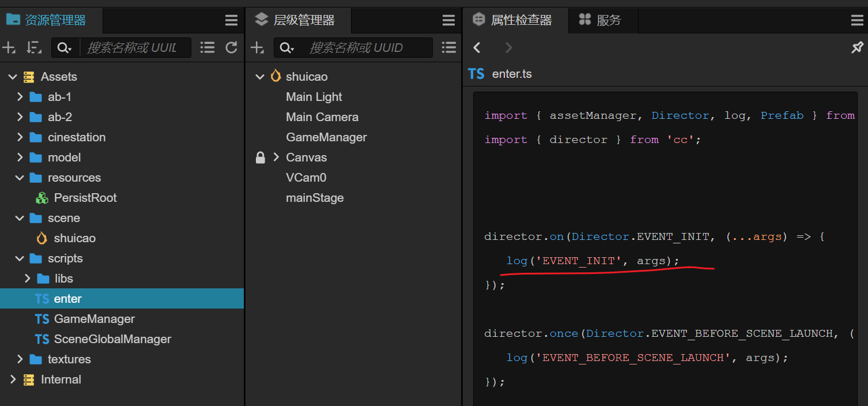The width and height of the screenshot is (868, 406).
Task: Switch to the 服务 tab
Action: (x=601, y=21)
